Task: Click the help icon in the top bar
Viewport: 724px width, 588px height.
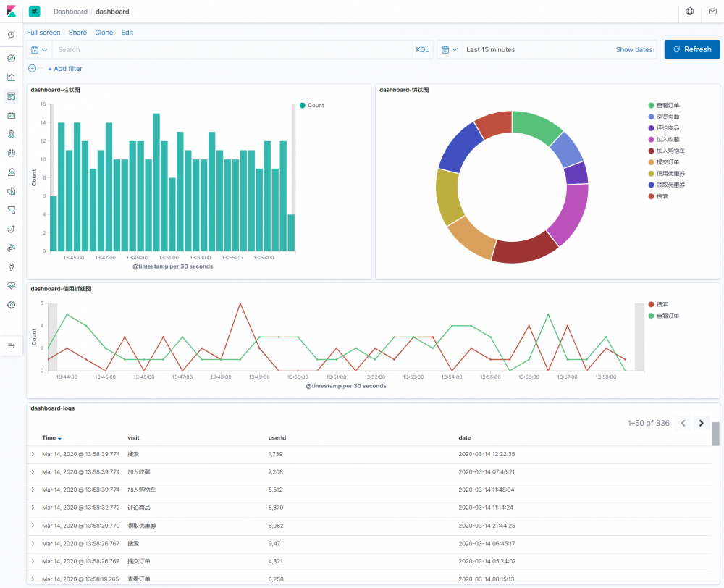Action: [689, 12]
